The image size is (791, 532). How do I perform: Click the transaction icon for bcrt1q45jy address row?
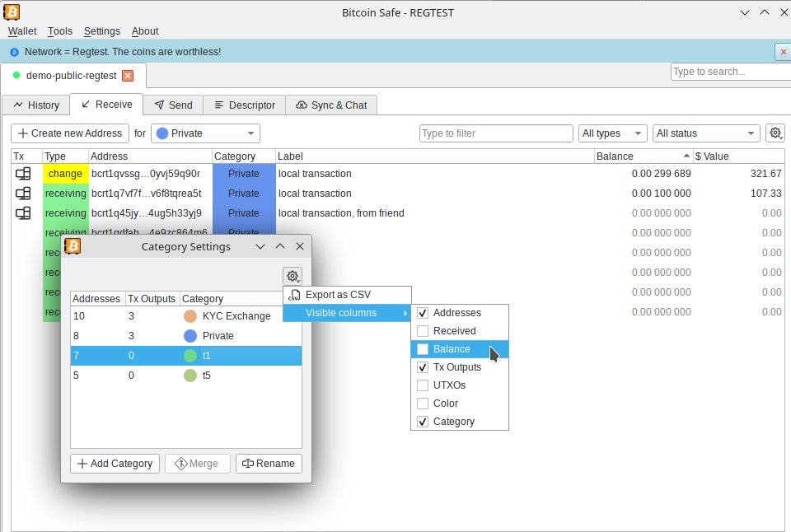coord(23,212)
